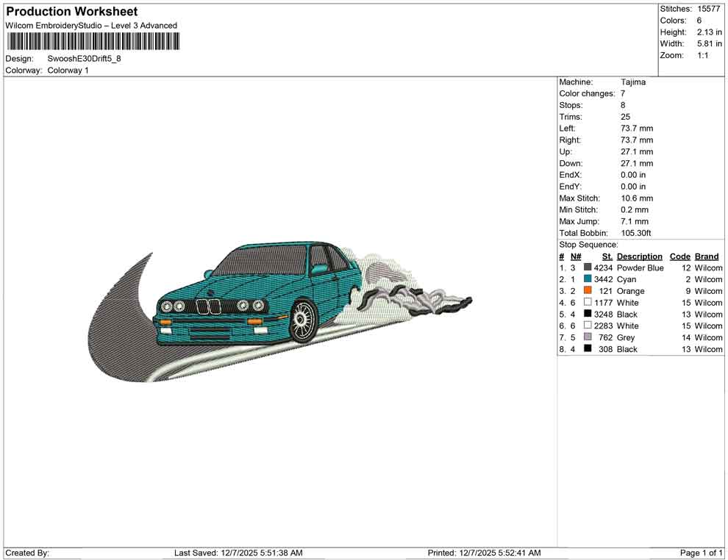Click the Orange thread swatch
Screen dimensions: 728x560
pyautogui.click(x=588, y=291)
